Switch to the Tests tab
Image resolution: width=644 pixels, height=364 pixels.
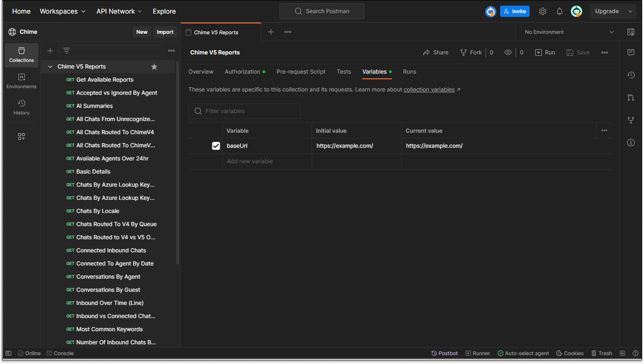(344, 72)
